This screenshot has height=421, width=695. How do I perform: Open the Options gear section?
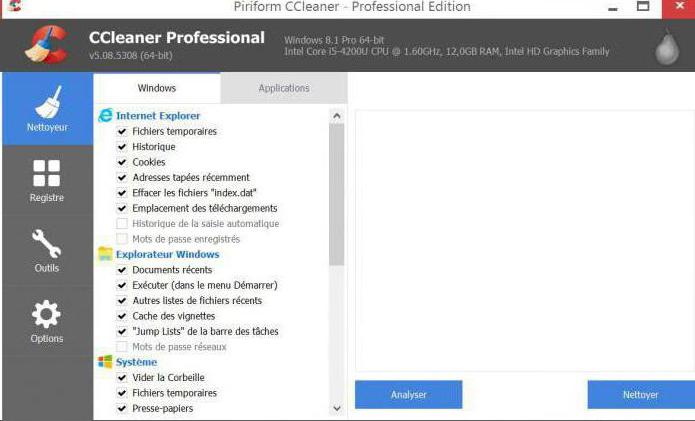point(47,321)
